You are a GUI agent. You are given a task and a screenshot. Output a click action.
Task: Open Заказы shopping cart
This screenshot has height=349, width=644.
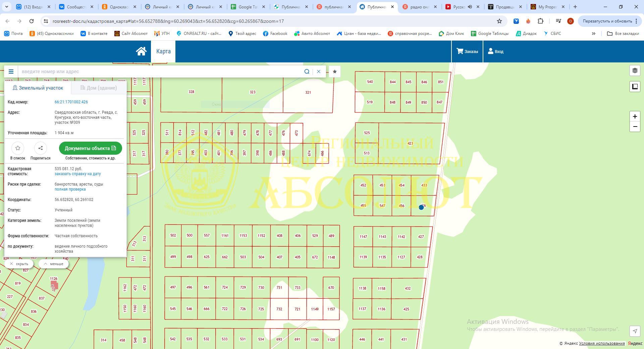coord(467,51)
